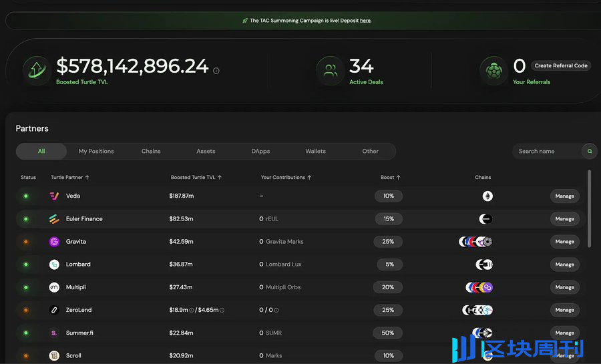The width and height of the screenshot is (601, 364).
Task: Click the chain icons in Lombard row
Action: (484, 264)
